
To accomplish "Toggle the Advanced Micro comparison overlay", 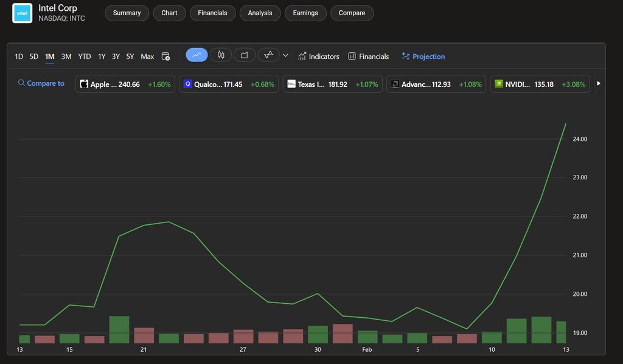I will [436, 84].
